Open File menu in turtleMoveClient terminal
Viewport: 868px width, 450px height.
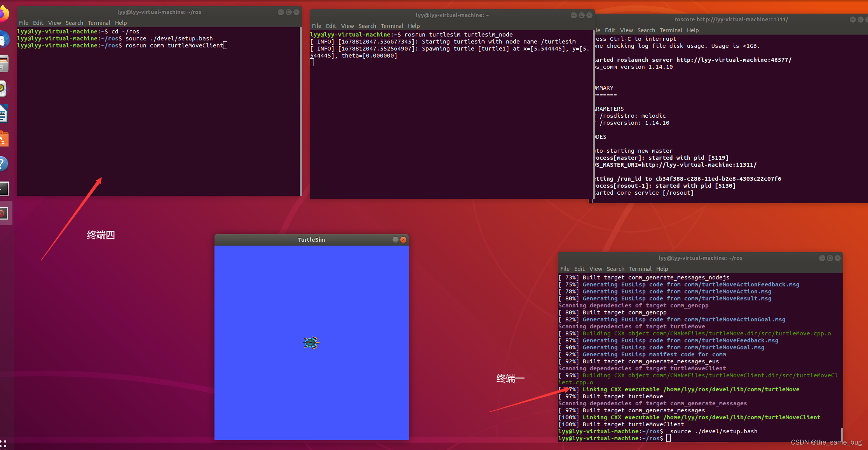pyautogui.click(x=23, y=23)
